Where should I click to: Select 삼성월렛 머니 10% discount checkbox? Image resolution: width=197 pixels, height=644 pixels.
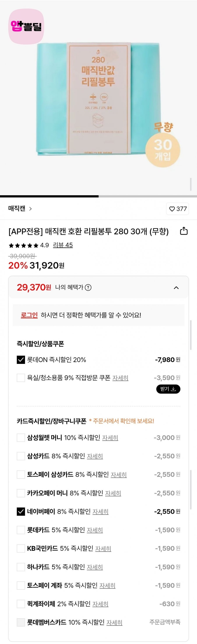21,438
